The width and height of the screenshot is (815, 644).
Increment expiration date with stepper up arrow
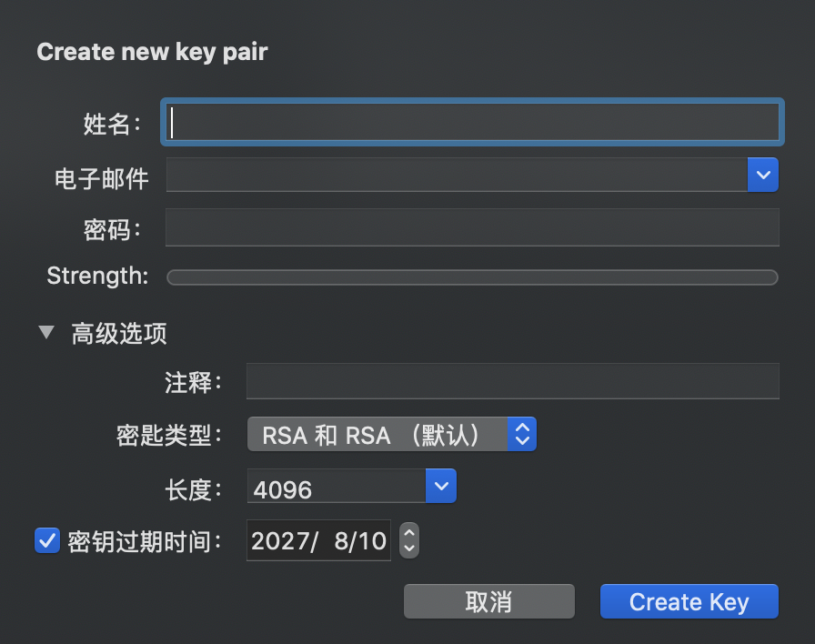[409, 534]
